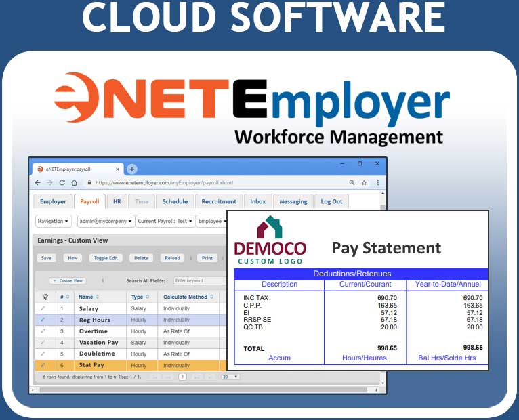Click the horizontal scrollbar in browser window

(x=203, y=390)
